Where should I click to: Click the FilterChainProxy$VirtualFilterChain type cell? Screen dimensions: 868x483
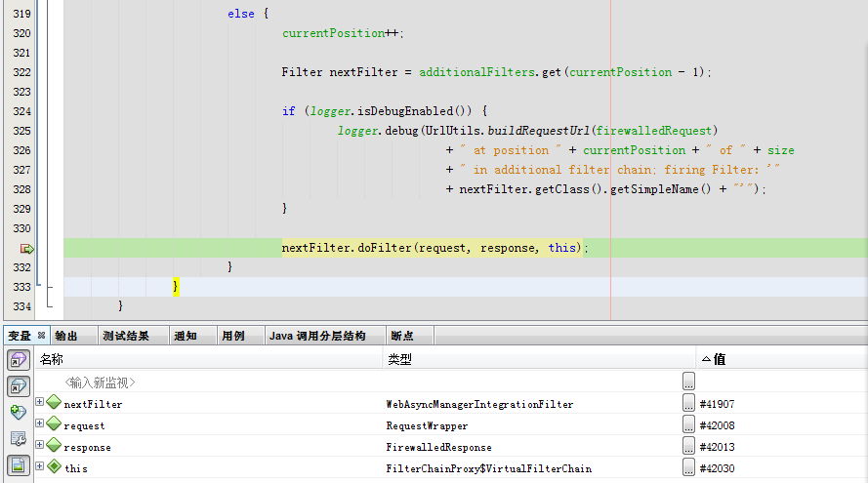pyautogui.click(x=489, y=468)
